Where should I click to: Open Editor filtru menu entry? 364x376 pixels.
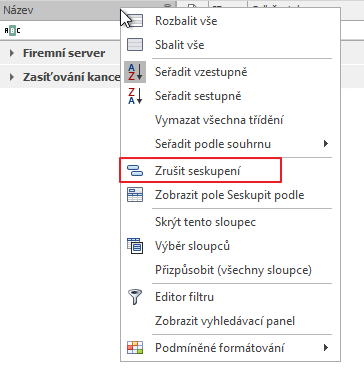click(230, 297)
